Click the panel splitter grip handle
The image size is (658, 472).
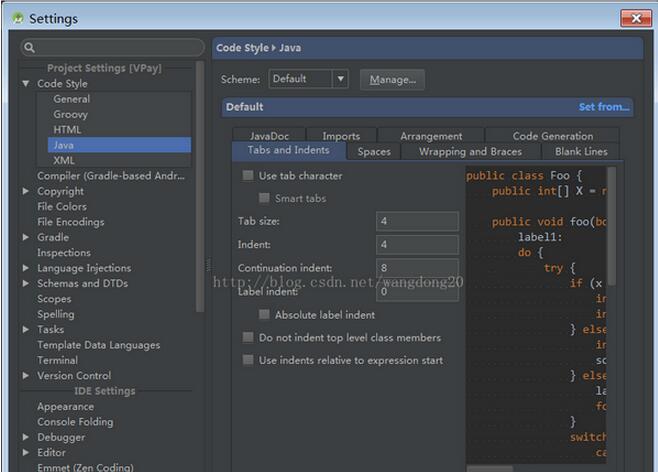tap(208, 265)
